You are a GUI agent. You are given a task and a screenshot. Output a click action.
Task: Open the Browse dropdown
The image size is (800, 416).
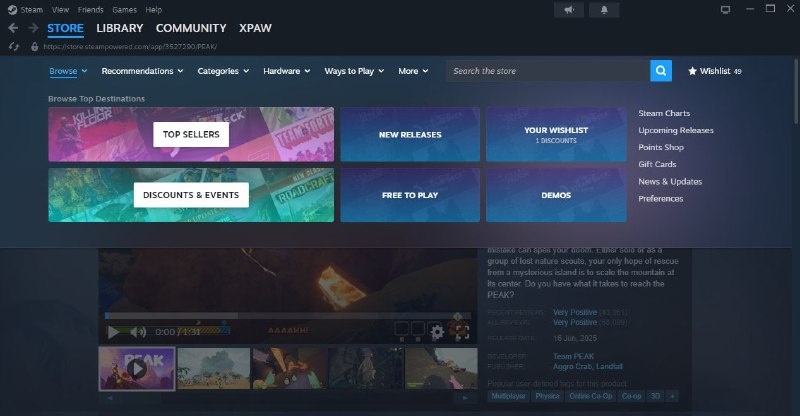click(x=68, y=71)
